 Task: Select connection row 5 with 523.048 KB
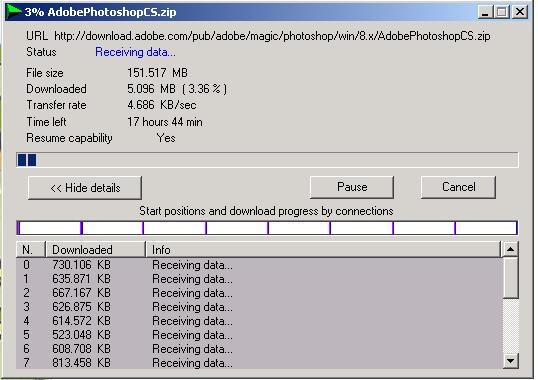click(x=259, y=335)
